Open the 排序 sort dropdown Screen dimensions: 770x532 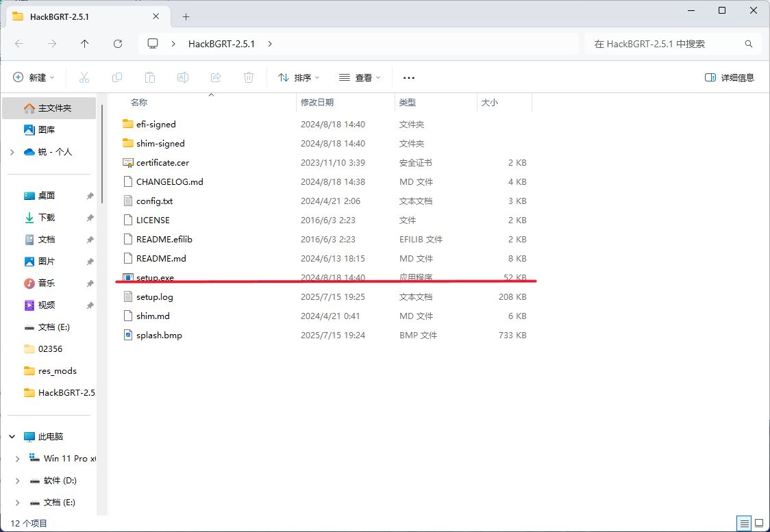click(299, 77)
